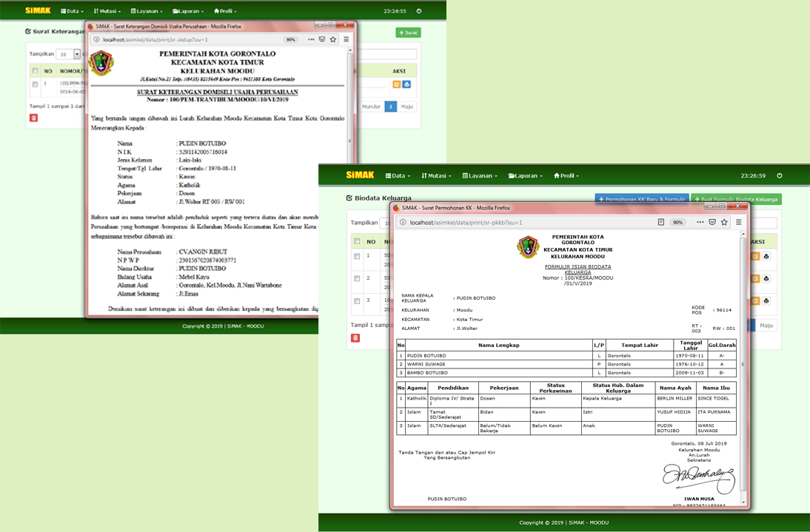
Task: Click 90% zoom indicator in Surat Keterangan Domisili window
Action: point(291,39)
